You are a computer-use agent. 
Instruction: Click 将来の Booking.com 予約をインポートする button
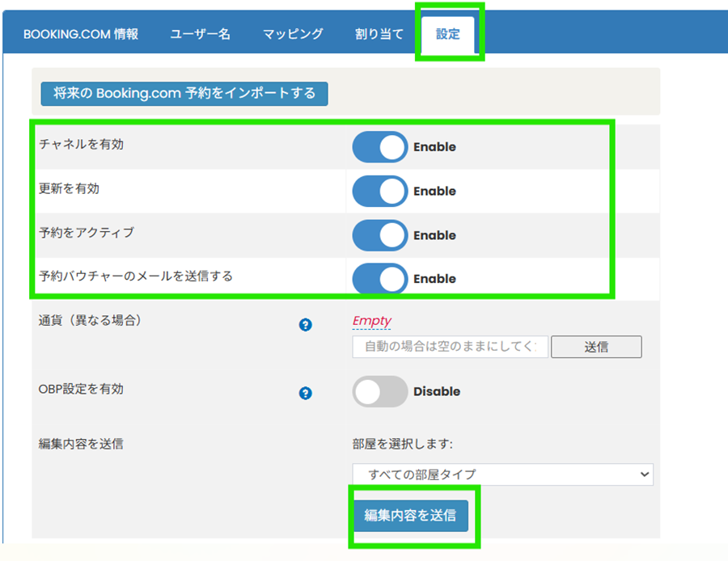(x=184, y=93)
